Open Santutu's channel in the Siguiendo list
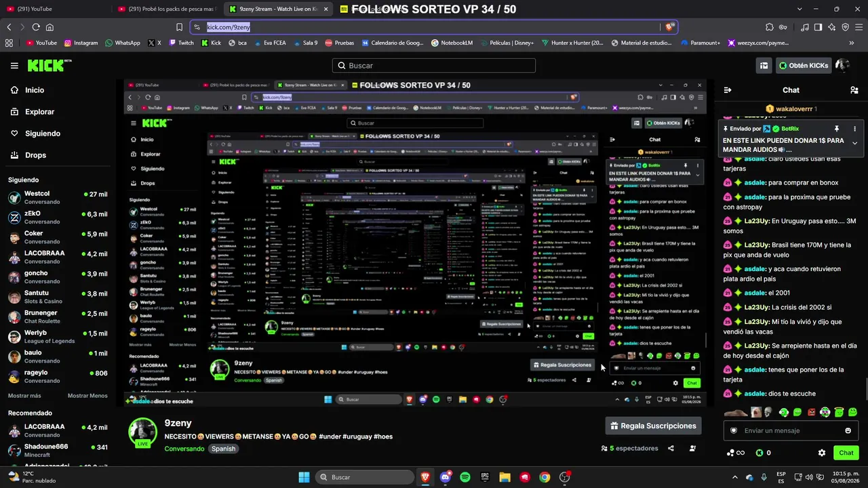The width and height of the screenshot is (868, 488). click(x=58, y=297)
